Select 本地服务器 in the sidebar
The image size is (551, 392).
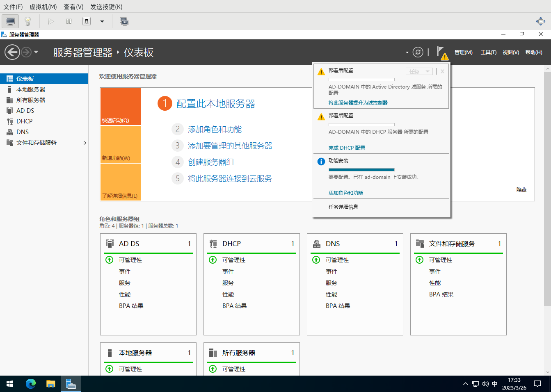tap(44, 89)
